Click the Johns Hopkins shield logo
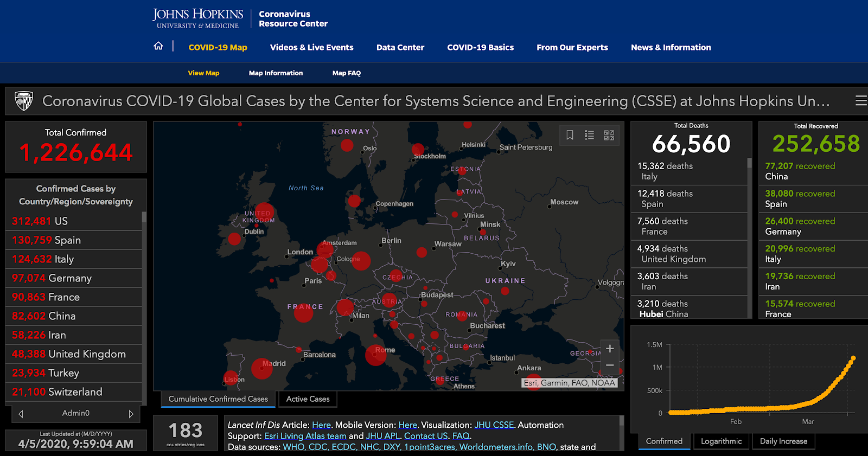Screen dimensions: 868x456 [x=24, y=101]
